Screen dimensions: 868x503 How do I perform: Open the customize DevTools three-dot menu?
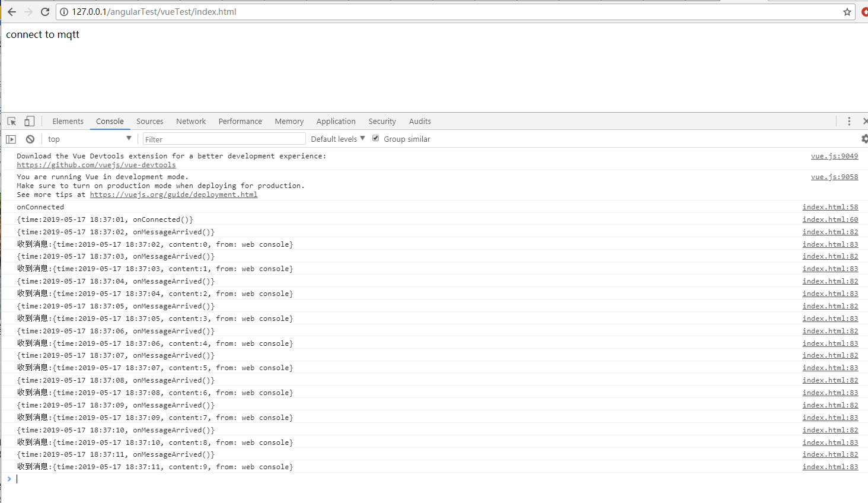[x=849, y=120]
